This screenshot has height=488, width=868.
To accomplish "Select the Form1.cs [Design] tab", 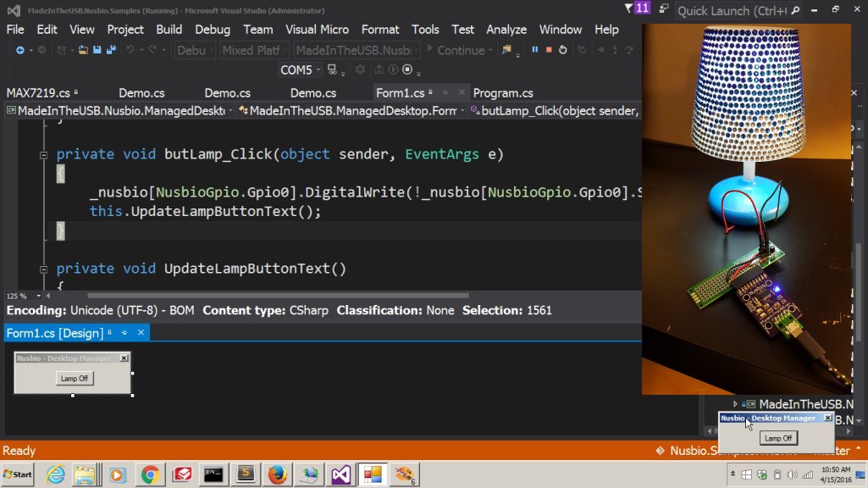I will point(55,333).
